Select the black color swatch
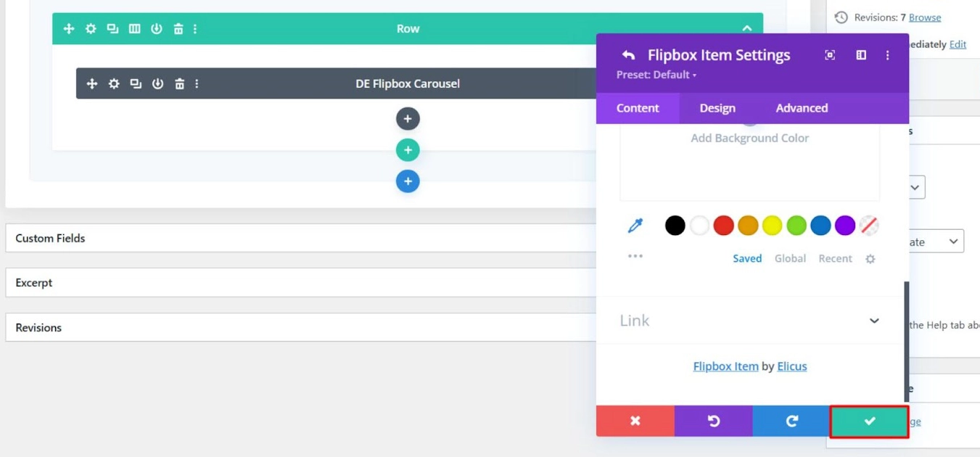This screenshot has height=457, width=980. [x=675, y=226]
